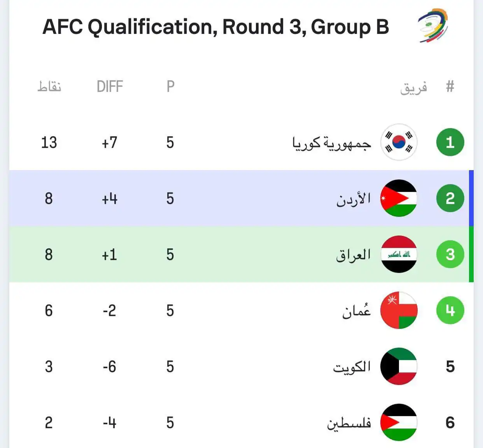Click the Palestine flag icon

399,423
